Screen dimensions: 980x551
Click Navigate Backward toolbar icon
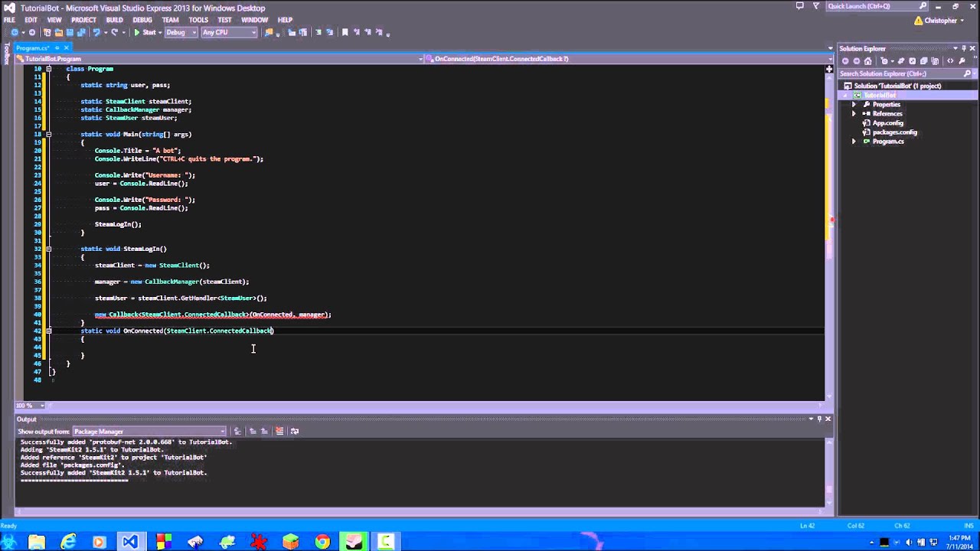click(x=15, y=32)
